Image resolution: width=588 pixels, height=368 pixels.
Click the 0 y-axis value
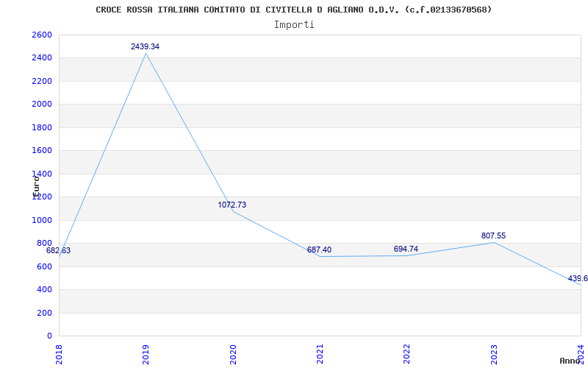(49, 336)
